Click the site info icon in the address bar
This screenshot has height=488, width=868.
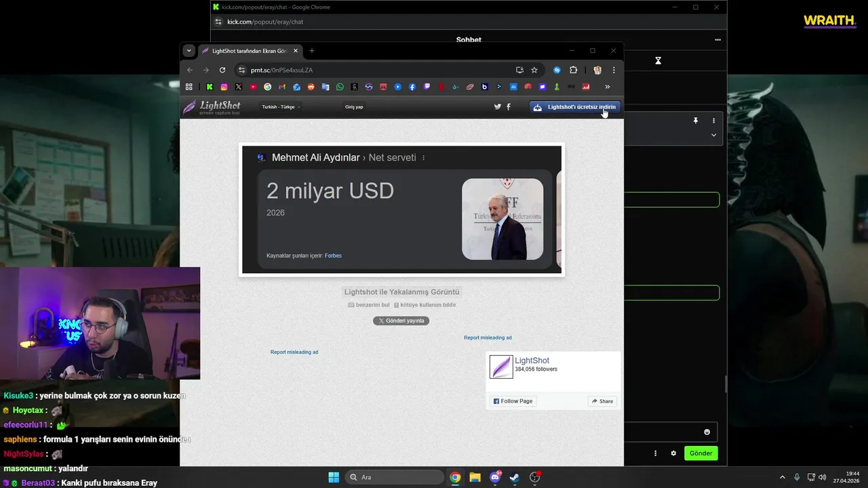[x=241, y=70]
